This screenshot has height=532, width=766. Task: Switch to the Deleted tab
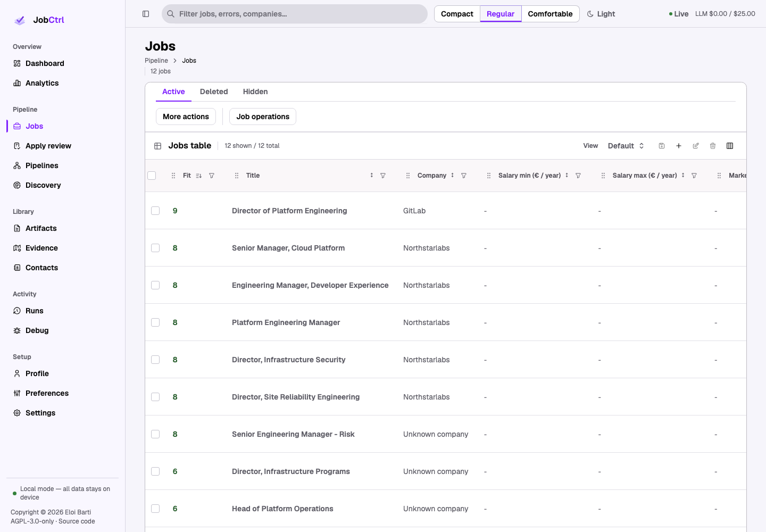pyautogui.click(x=214, y=92)
